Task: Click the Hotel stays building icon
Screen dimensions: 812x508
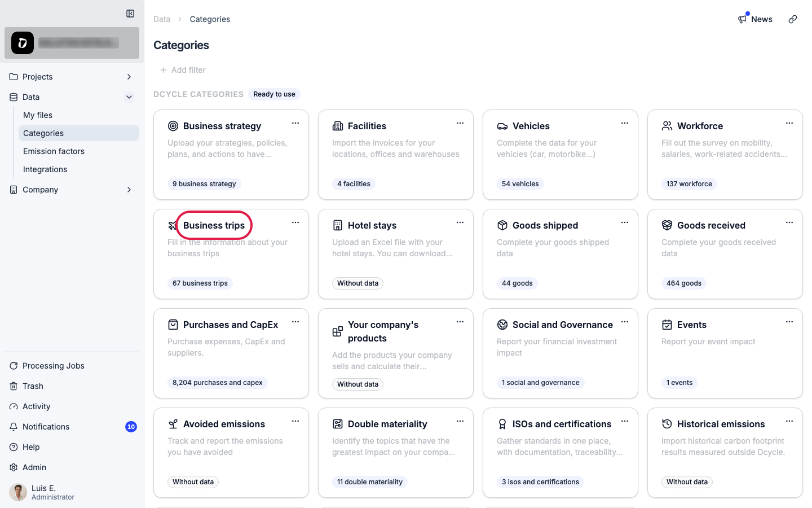Action: click(338, 225)
